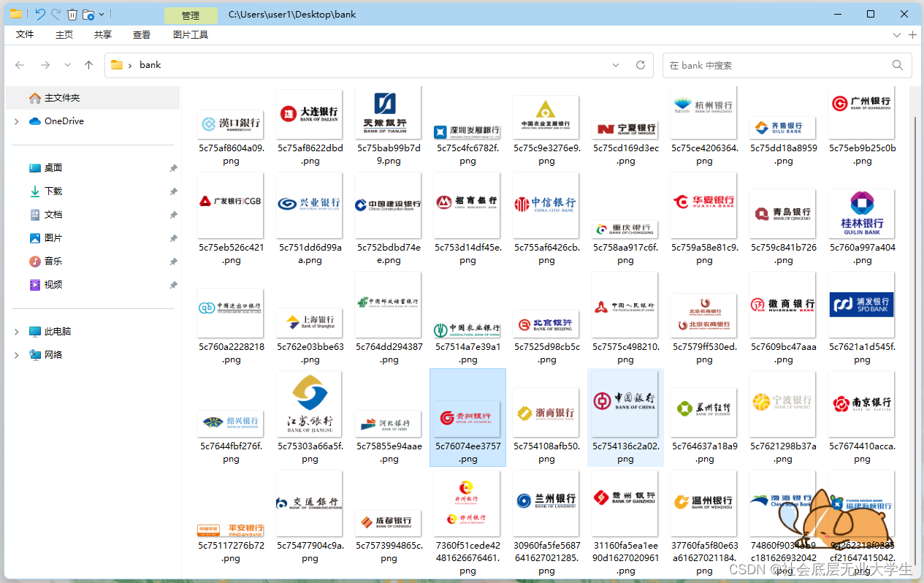Image resolution: width=924 pixels, height=583 pixels.
Task: Select the 兴业银行 logo thumbnail
Action: pyautogui.click(x=310, y=206)
